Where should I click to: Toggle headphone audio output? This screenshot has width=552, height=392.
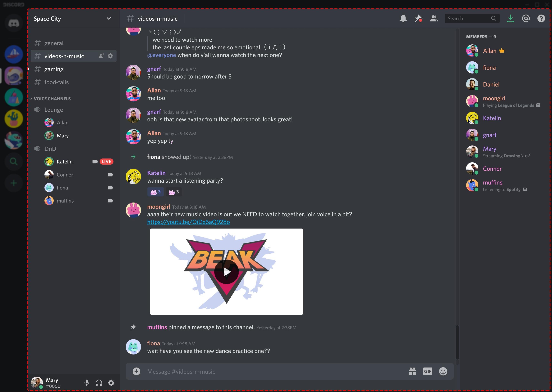click(99, 383)
